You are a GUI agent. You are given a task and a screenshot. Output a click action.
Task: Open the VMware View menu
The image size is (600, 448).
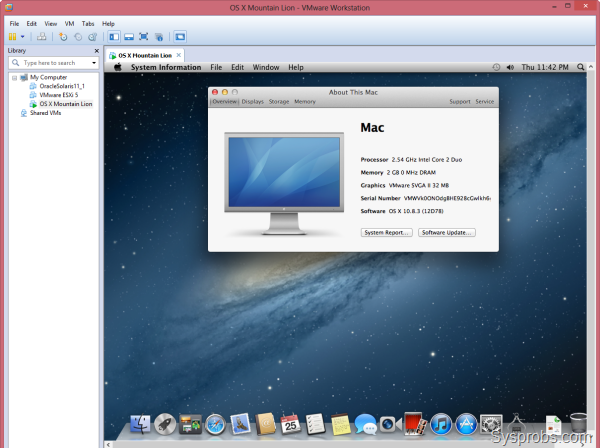51,24
